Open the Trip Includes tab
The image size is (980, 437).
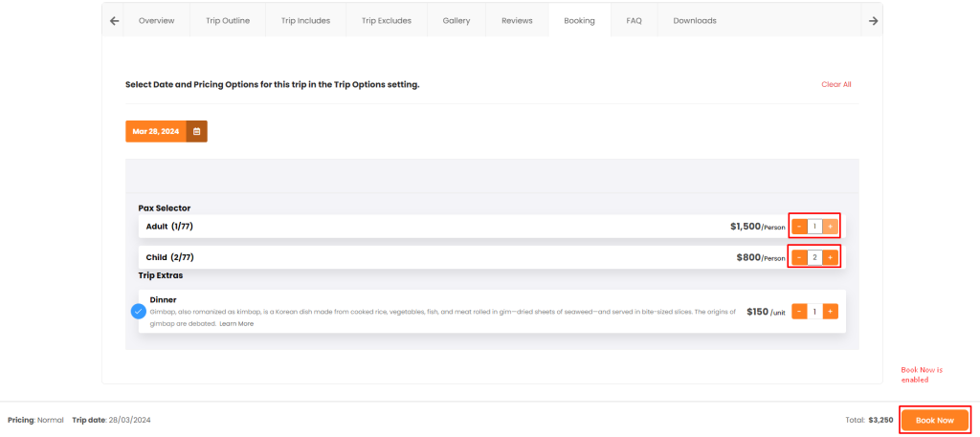tap(305, 21)
